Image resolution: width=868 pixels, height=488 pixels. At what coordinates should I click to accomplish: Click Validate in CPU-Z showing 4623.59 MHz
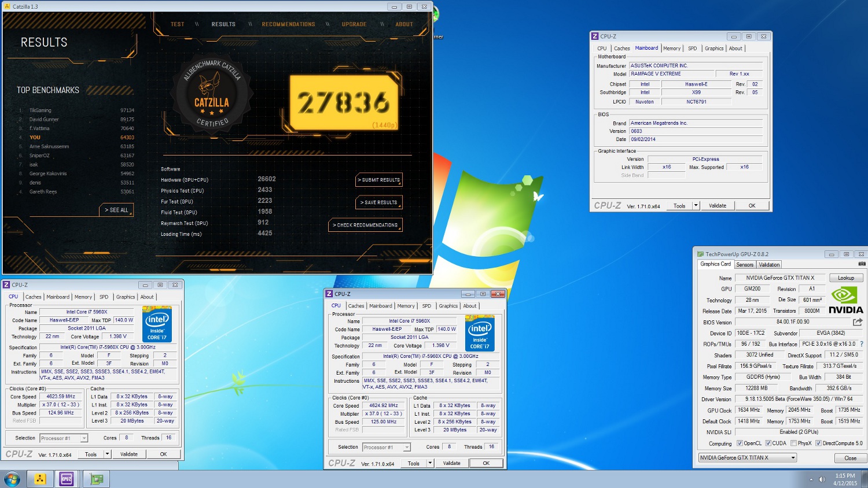[129, 454]
